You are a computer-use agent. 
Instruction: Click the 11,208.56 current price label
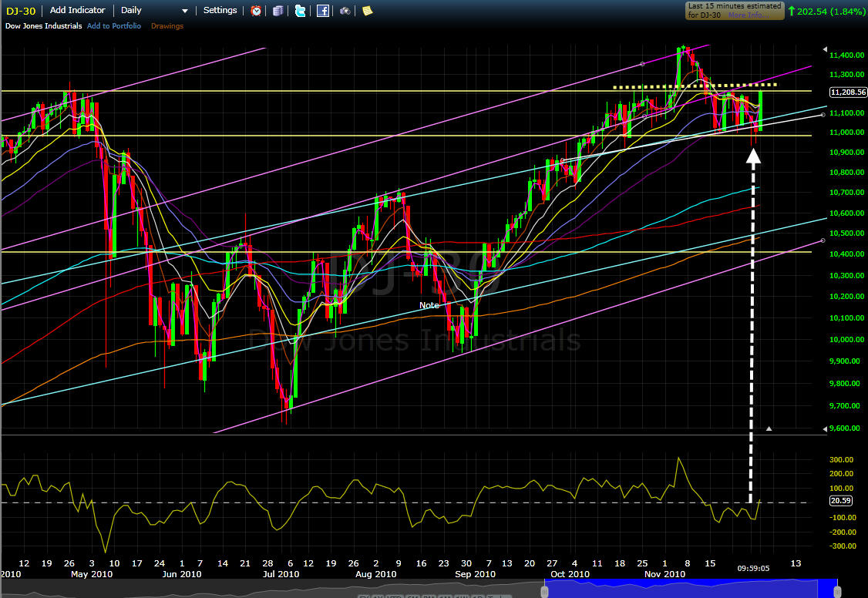click(848, 92)
